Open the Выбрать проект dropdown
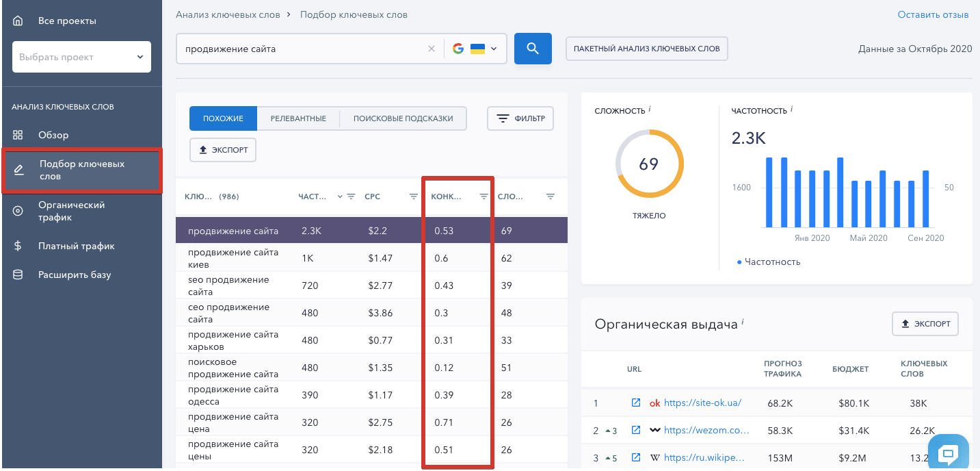The height and width of the screenshot is (471, 980). [x=81, y=57]
